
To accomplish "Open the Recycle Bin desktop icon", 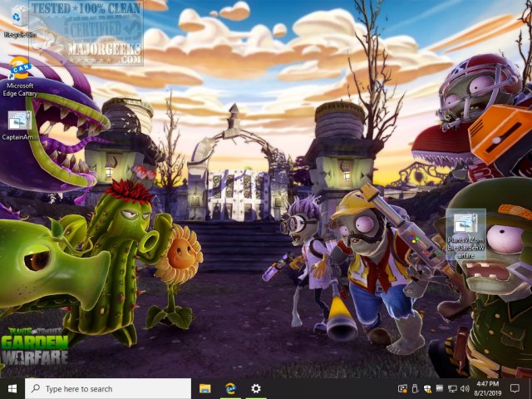I will [20, 21].
